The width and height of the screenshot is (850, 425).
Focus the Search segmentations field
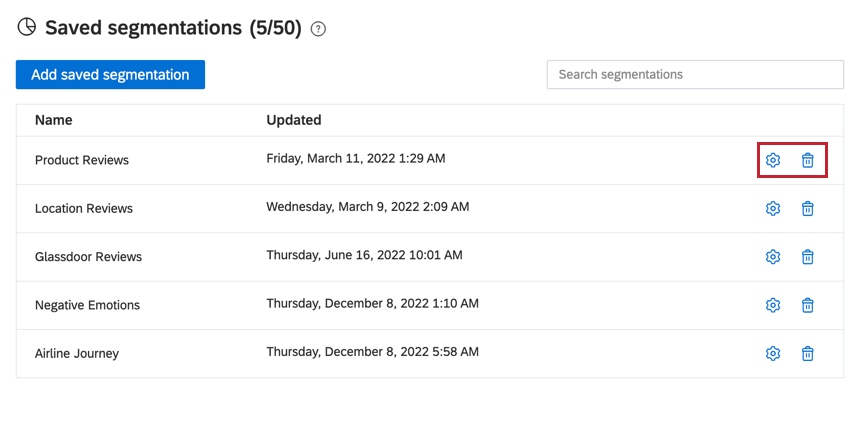tap(695, 75)
